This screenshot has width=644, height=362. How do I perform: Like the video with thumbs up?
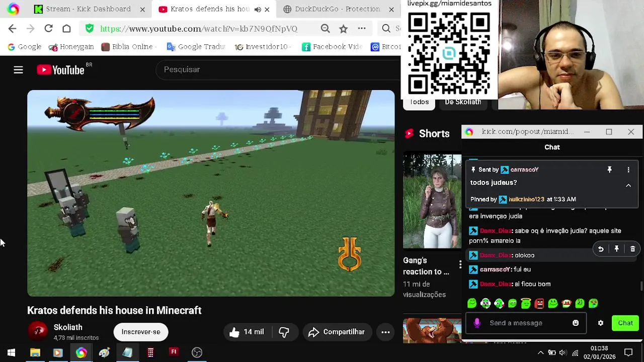(247, 332)
